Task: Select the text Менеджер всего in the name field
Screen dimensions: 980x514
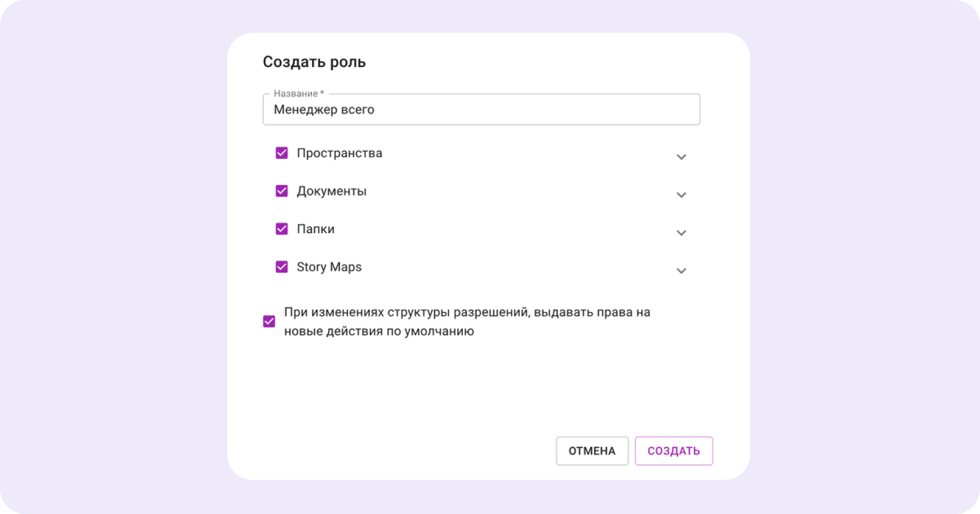Action: (325, 109)
